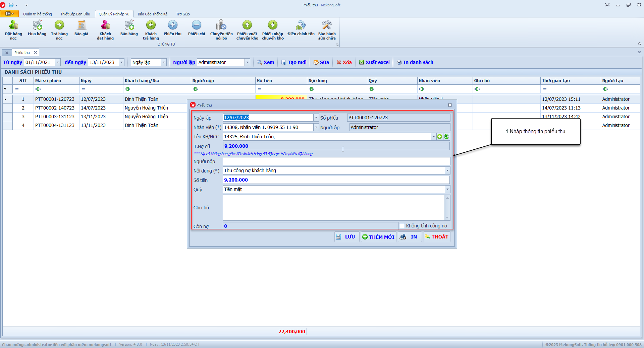Open the Nội dung dropdown list
The width and height of the screenshot is (644, 348).
pyautogui.click(x=447, y=171)
